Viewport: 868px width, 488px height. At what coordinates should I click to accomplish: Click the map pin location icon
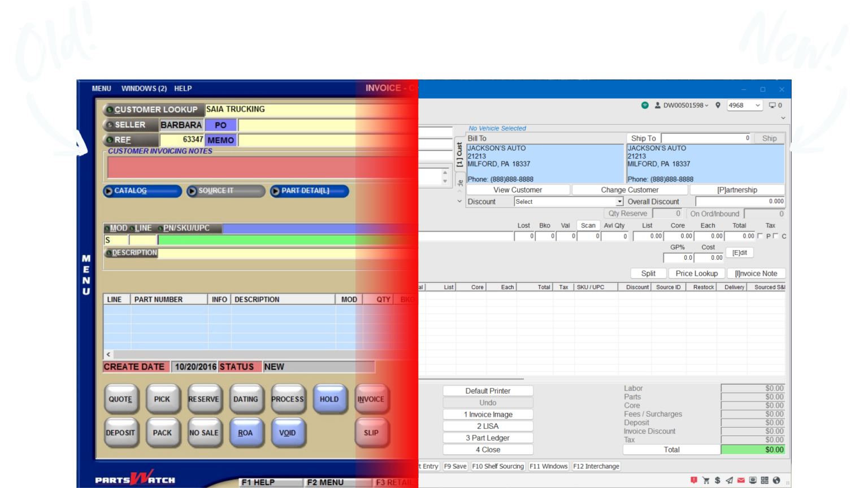[x=718, y=105]
